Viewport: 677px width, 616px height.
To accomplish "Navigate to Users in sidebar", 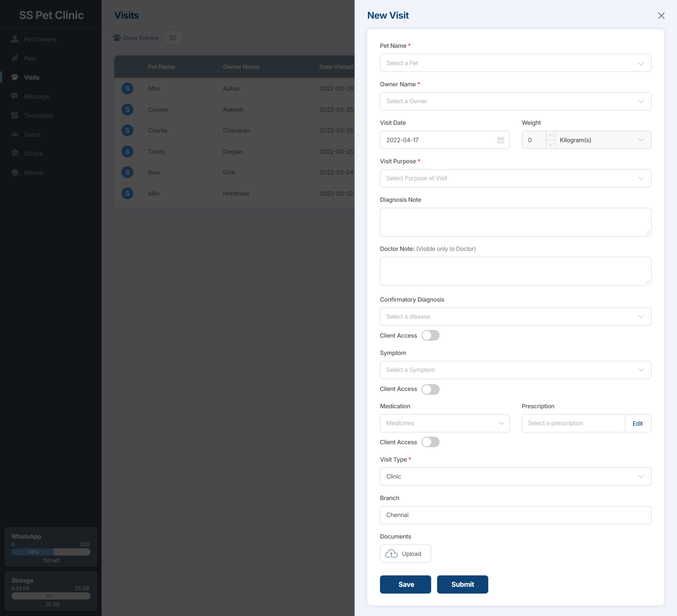I will pos(32,135).
